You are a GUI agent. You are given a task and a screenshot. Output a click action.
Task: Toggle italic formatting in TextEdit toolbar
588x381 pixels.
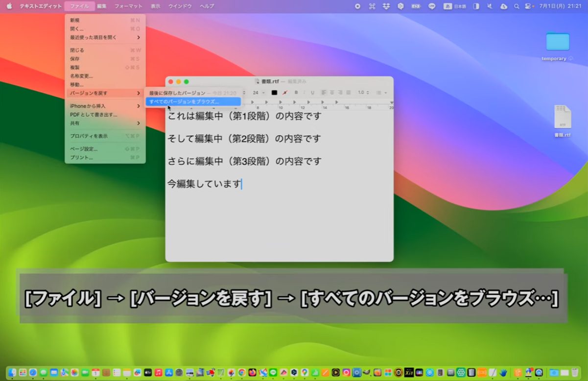tap(304, 93)
